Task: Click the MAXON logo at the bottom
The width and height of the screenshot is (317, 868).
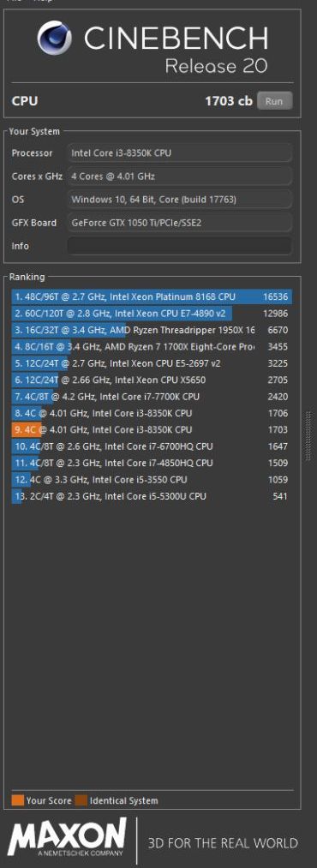Action: tap(66, 838)
